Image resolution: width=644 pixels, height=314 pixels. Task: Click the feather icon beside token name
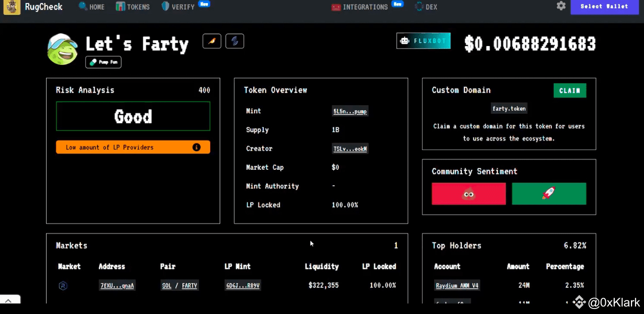pyautogui.click(x=212, y=41)
